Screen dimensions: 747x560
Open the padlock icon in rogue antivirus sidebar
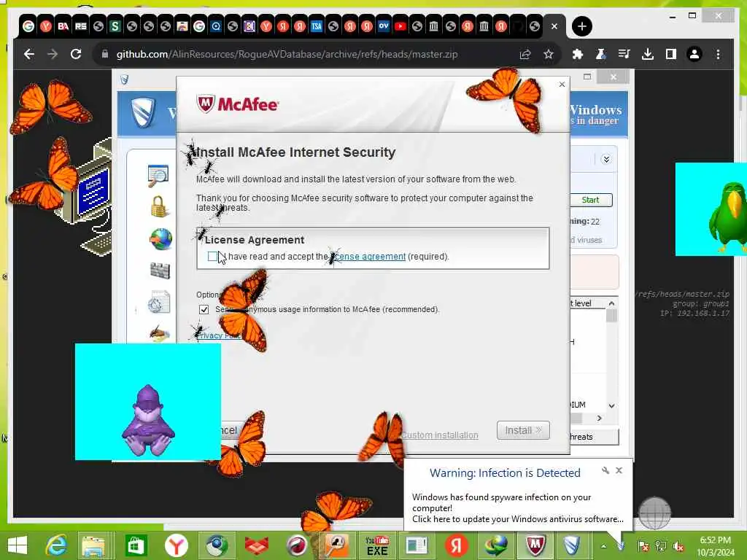[x=159, y=206]
